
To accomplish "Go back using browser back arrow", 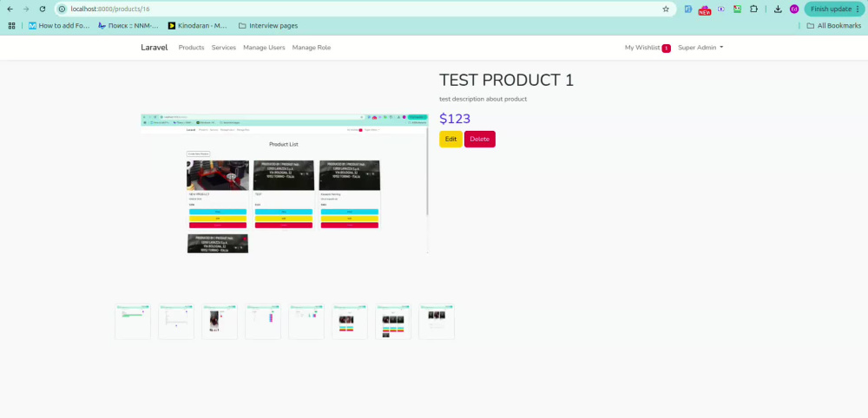I will click(x=10, y=9).
